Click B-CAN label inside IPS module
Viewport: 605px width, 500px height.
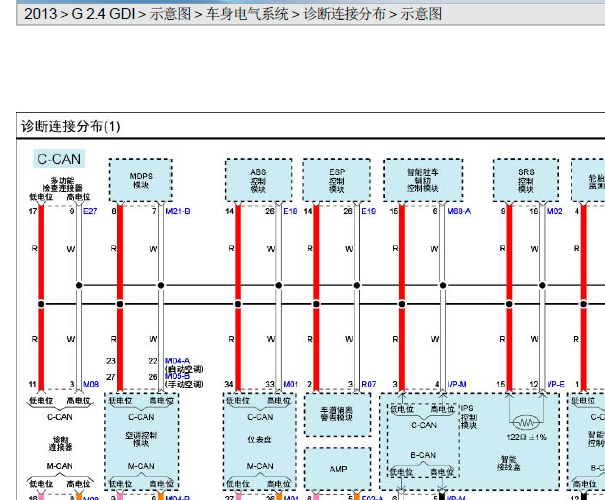[423, 455]
